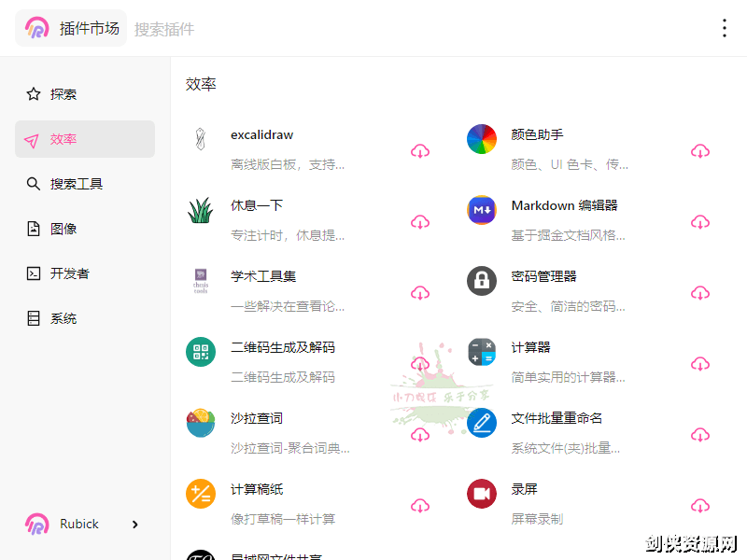Open the 沙拉查词 salad bowl icon
The height and width of the screenshot is (560, 747).
point(201,423)
